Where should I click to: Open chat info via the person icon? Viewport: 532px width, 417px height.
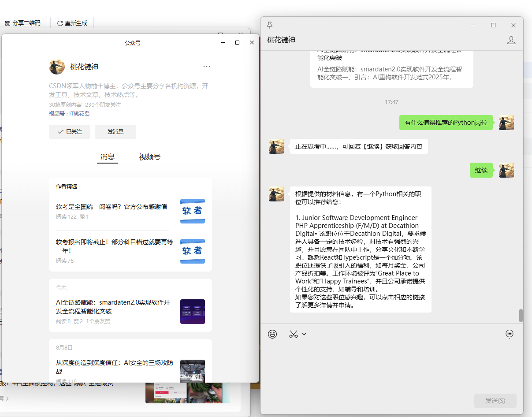511,40
